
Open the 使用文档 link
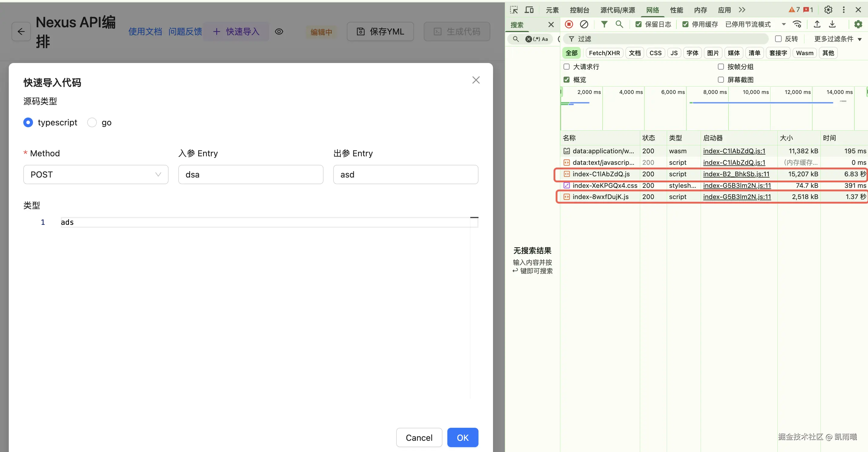coord(145,32)
